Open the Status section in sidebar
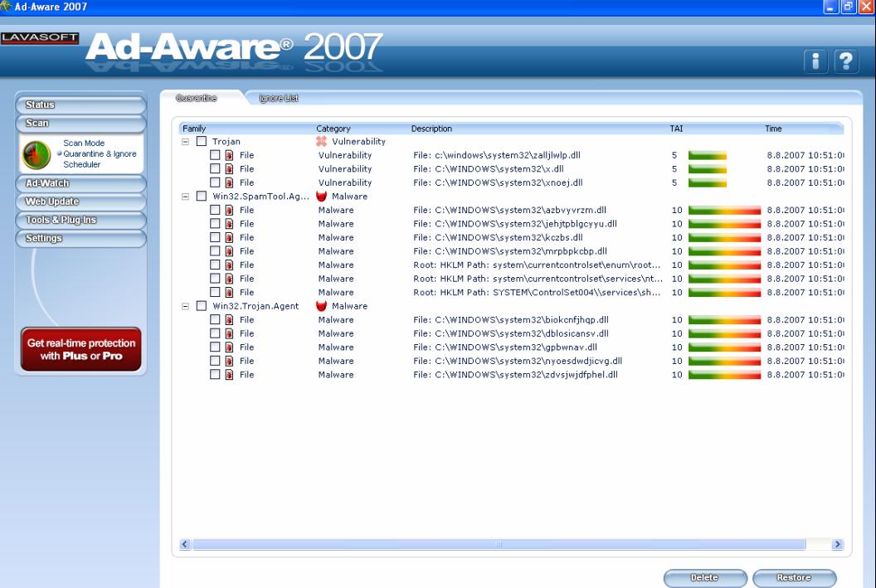Viewport: 876px width, 588px height. (81, 105)
